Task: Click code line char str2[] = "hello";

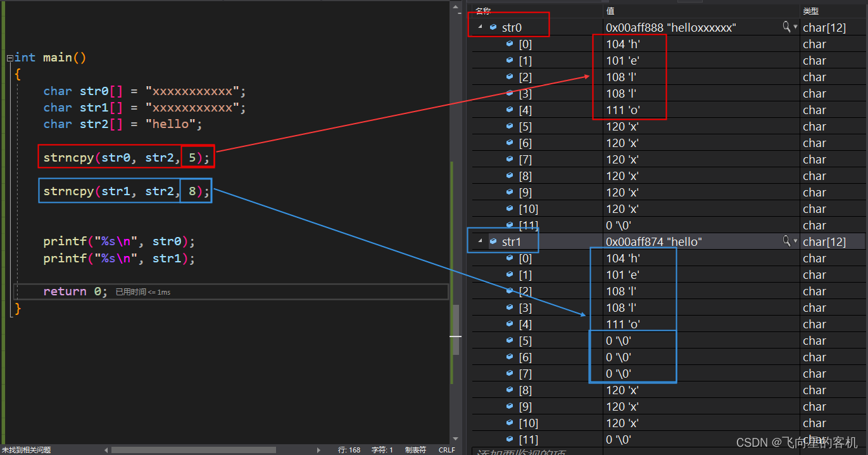Action: [123, 124]
